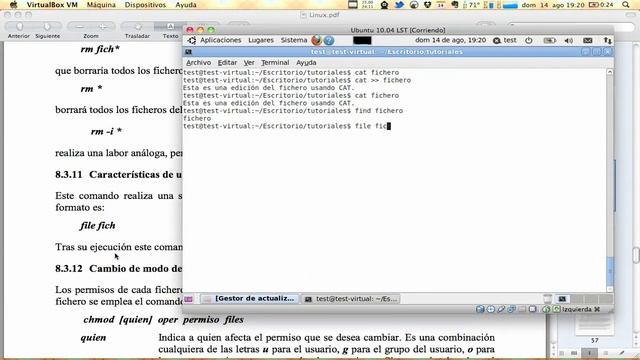Click the calendar 14 icon in Mac menu bar
The height and width of the screenshot is (360, 640).
[441, 5]
